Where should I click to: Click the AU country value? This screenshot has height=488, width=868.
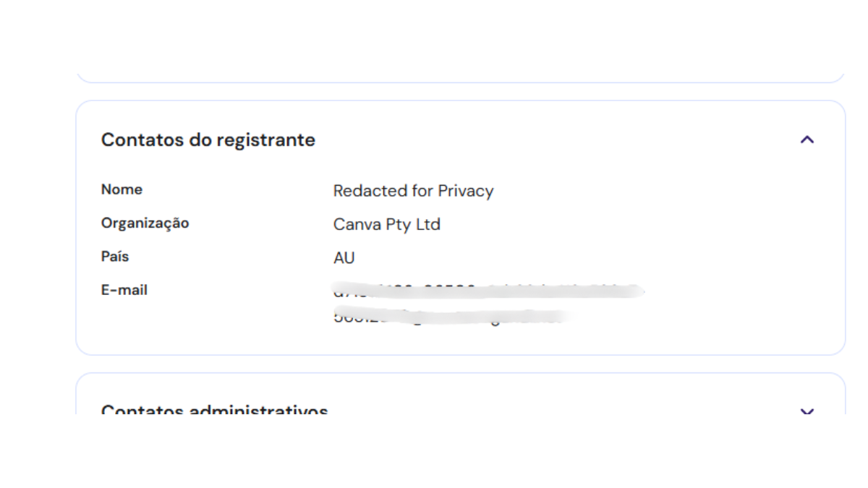344,258
